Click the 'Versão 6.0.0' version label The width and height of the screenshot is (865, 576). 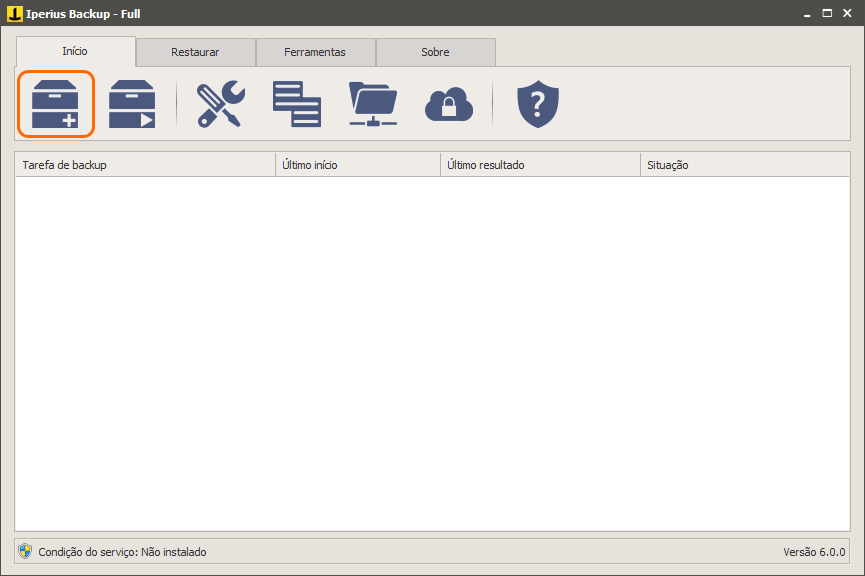tap(814, 552)
